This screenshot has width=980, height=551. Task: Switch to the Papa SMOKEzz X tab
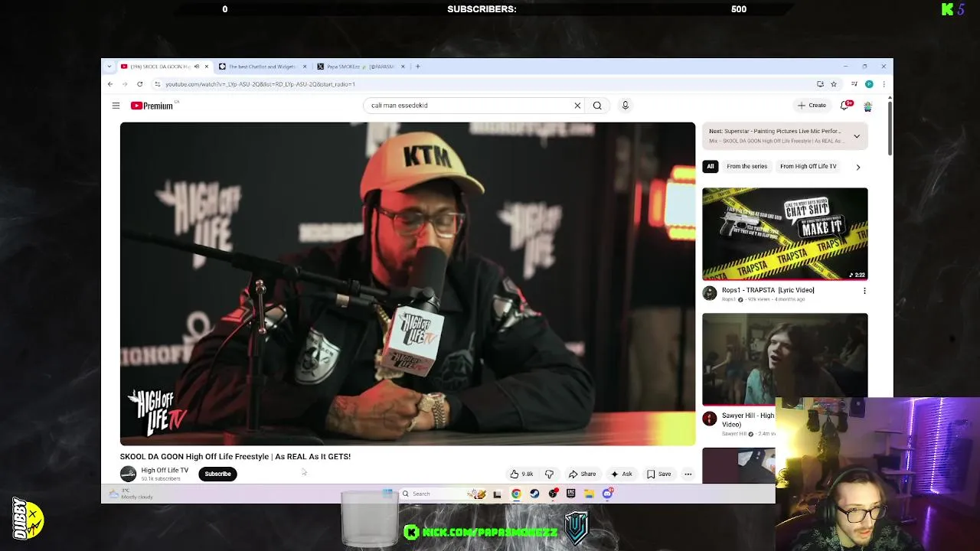pos(360,67)
